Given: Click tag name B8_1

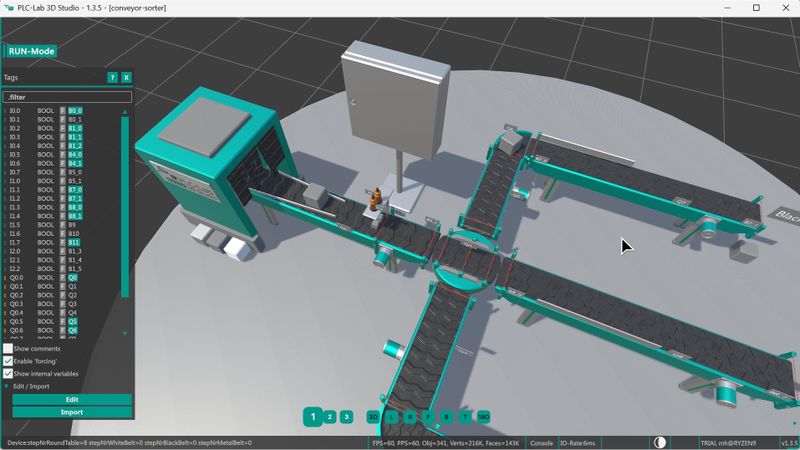Looking at the screenshot, I should (75, 216).
